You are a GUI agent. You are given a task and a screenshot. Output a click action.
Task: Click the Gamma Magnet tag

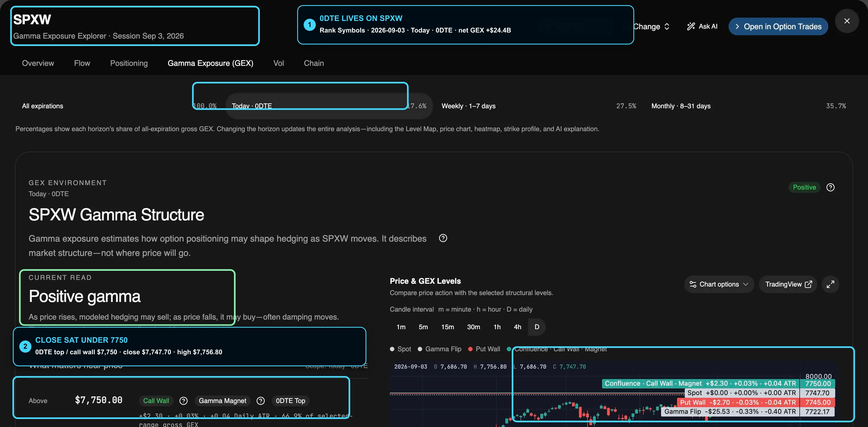point(222,401)
